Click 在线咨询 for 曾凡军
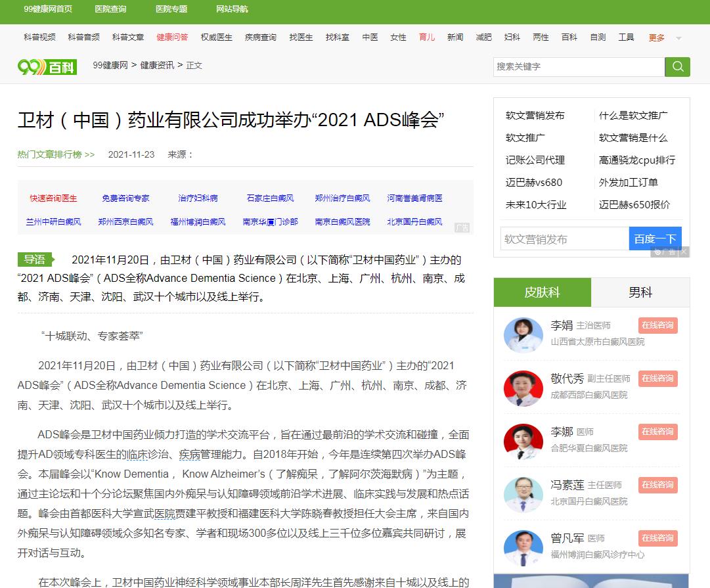Viewport: 710px width, 588px height. point(658,538)
